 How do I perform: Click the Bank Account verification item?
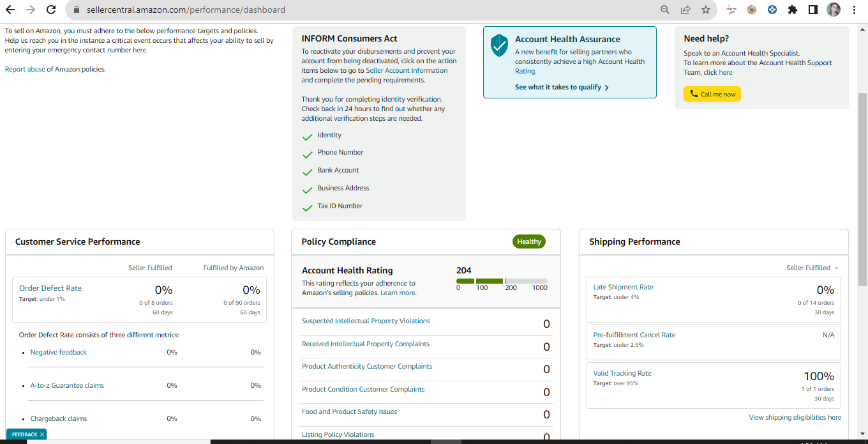[x=331, y=171]
